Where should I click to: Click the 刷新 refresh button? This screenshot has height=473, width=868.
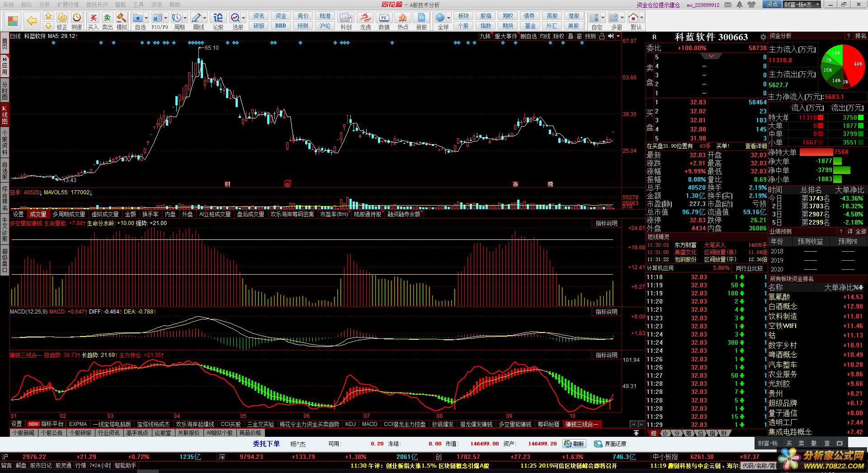[574, 444]
